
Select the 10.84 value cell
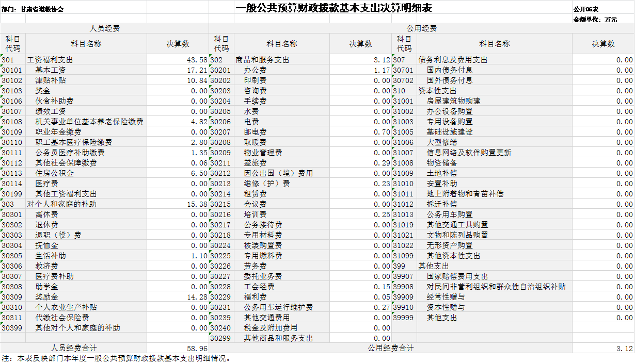[178, 80]
